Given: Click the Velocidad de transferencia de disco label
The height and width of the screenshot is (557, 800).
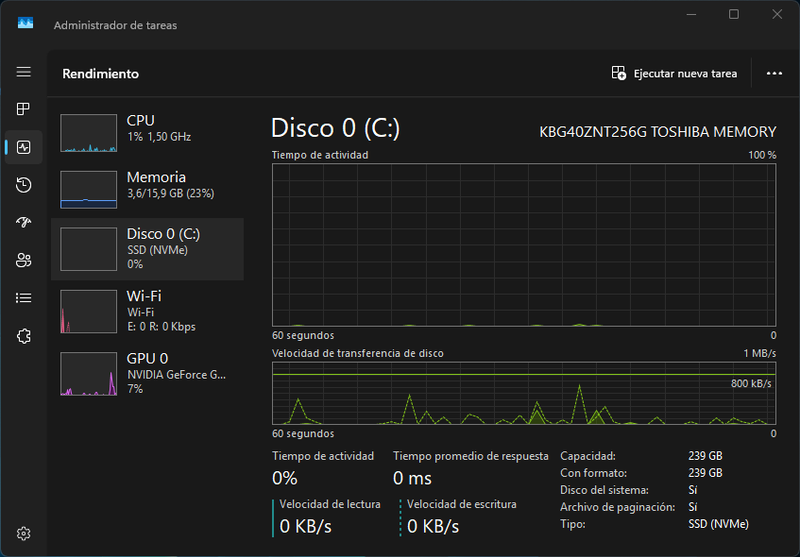Looking at the screenshot, I should click(x=358, y=353).
